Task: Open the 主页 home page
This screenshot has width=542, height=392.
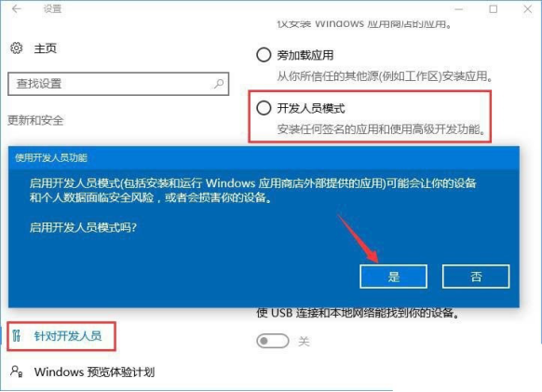Action: pos(46,48)
